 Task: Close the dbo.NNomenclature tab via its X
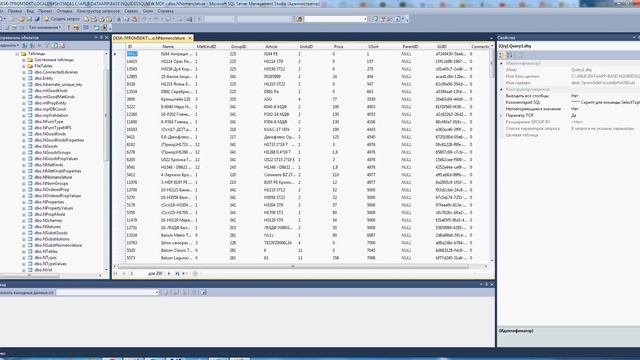tap(190, 38)
